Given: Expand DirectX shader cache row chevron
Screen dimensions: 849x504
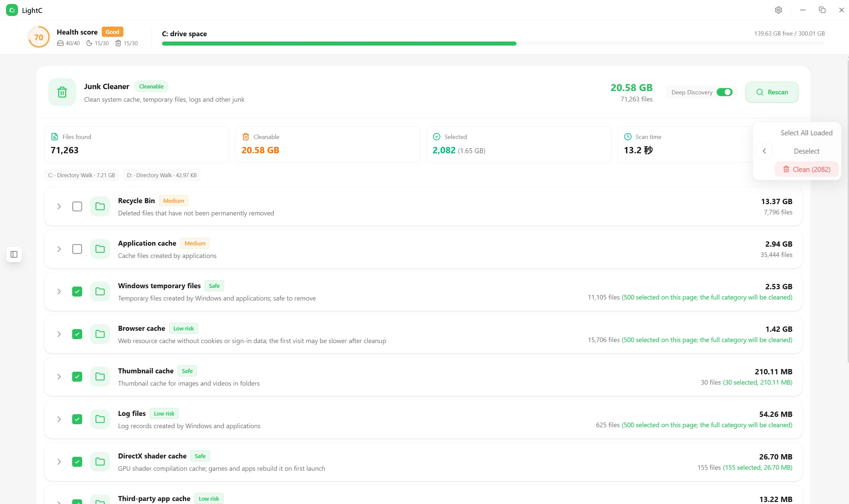Looking at the screenshot, I should 59,461.
